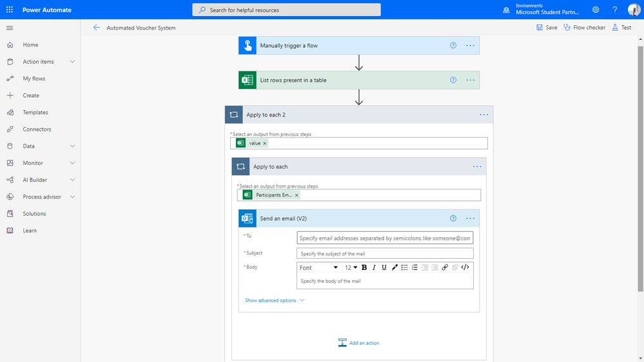The width and height of the screenshot is (644, 362).
Task: Focus the Search for helpful resources box
Action: coord(286,10)
